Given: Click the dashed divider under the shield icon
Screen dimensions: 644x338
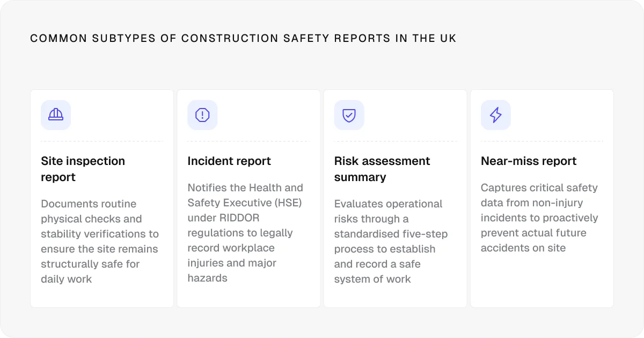Looking at the screenshot, I should [396, 141].
